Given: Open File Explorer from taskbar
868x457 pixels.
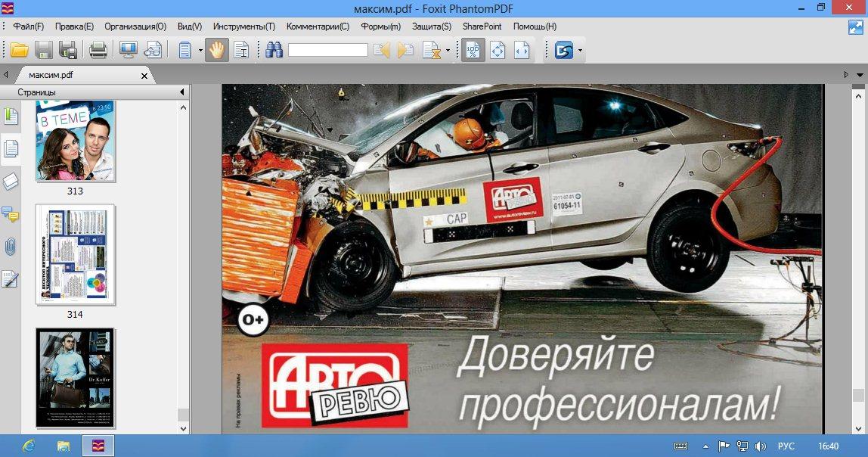Looking at the screenshot, I should [x=64, y=446].
